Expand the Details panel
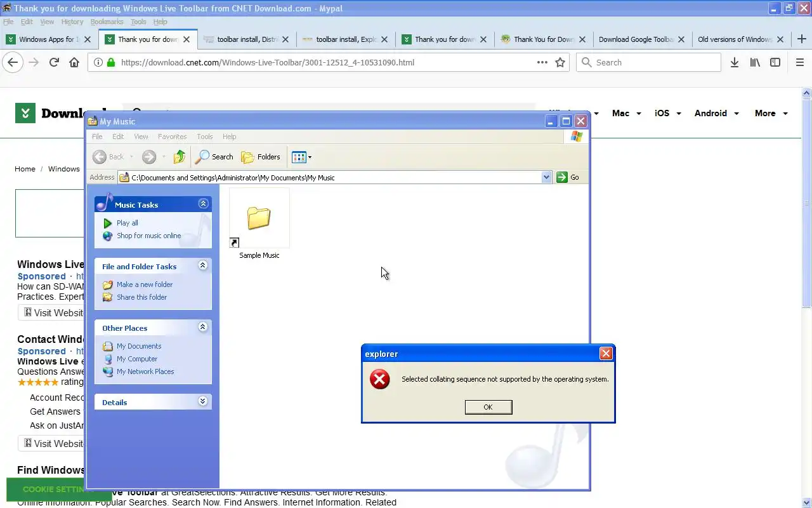The width and height of the screenshot is (812, 508). click(x=203, y=401)
